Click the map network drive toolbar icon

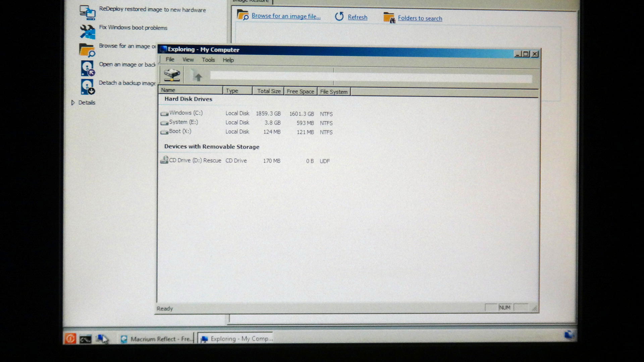pyautogui.click(x=172, y=75)
